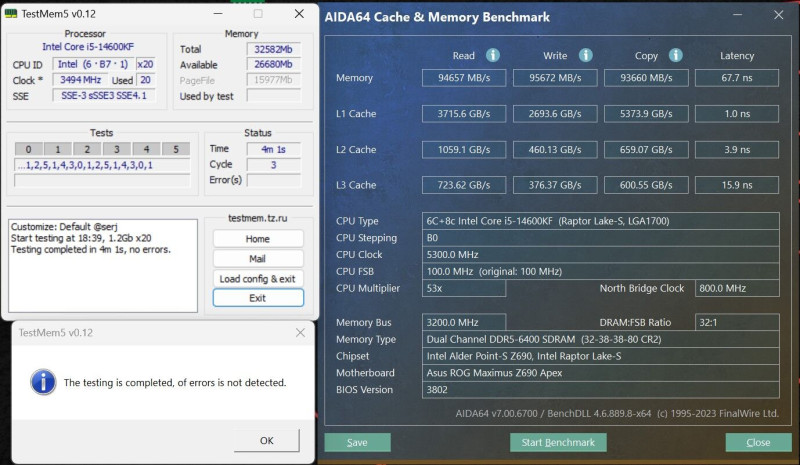800x465 pixels.
Task: Open Home link button in TestMem5
Action: tap(258, 239)
